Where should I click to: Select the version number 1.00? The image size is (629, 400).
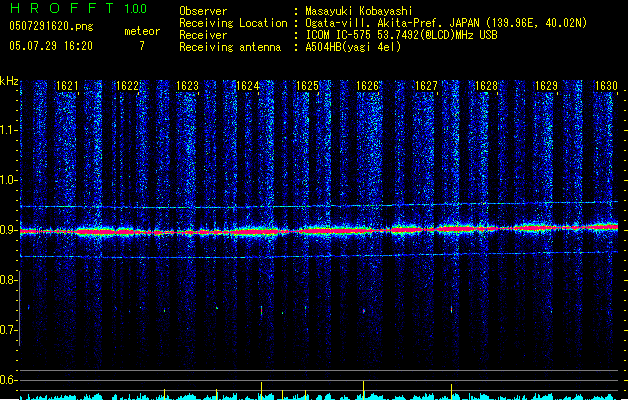point(135,8)
